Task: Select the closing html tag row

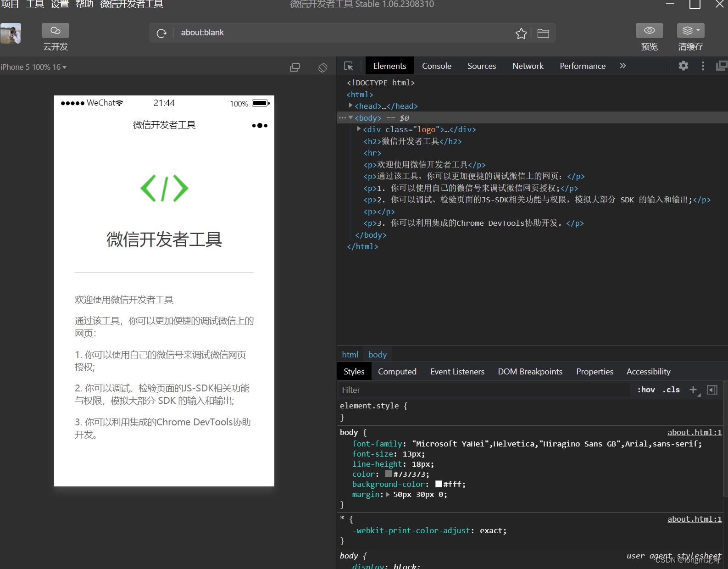Action: pos(362,246)
